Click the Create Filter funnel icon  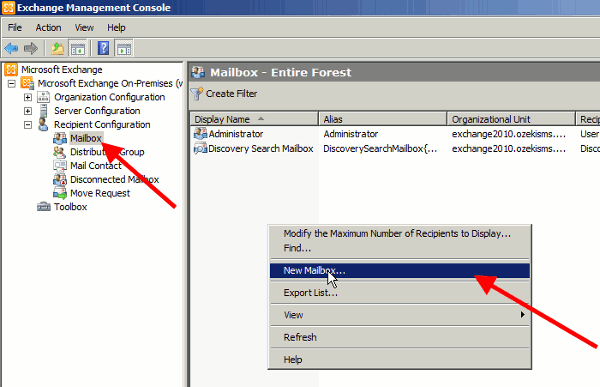pyautogui.click(x=197, y=94)
